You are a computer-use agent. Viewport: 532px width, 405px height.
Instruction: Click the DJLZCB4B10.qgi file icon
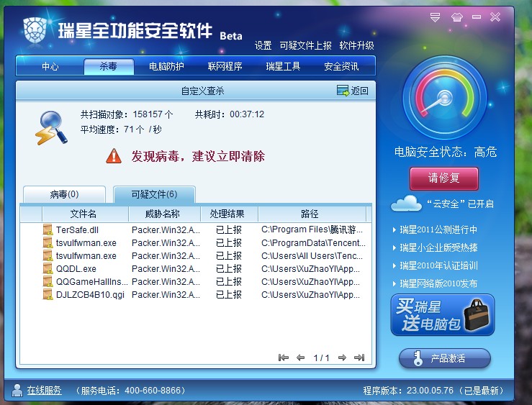pos(48,294)
